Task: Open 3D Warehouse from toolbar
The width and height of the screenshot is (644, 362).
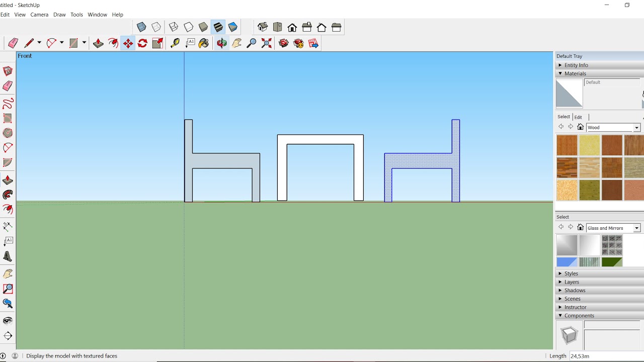Action: pos(284,43)
